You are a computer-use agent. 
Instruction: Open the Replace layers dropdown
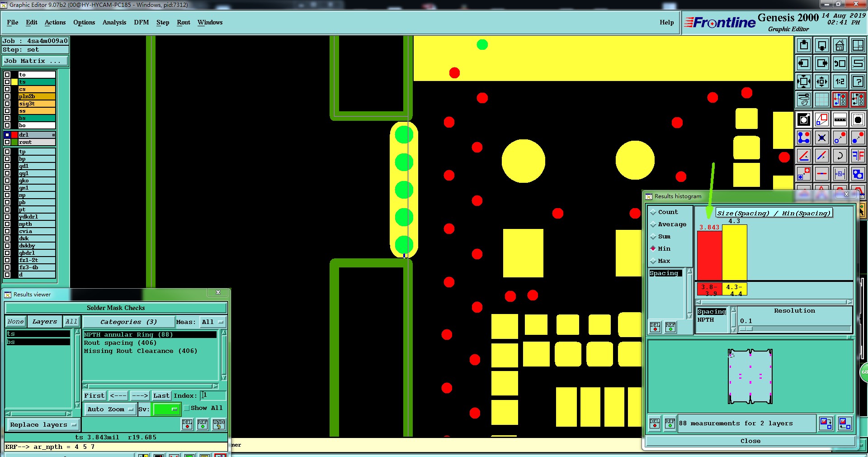pyautogui.click(x=43, y=424)
